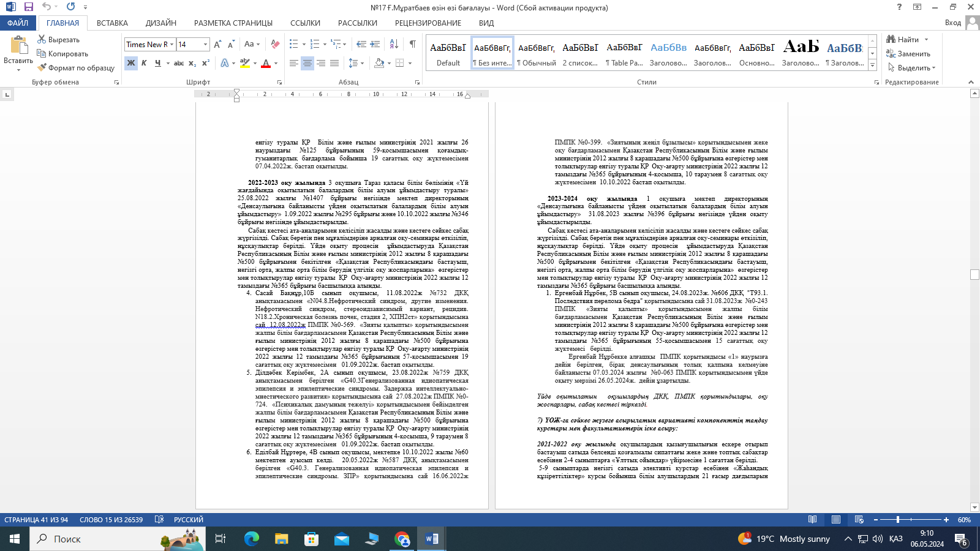This screenshot has width=980, height=551.
Task: Switch to the РАЗМЕТКА СТРАНИЦЫ tab
Action: point(233,23)
